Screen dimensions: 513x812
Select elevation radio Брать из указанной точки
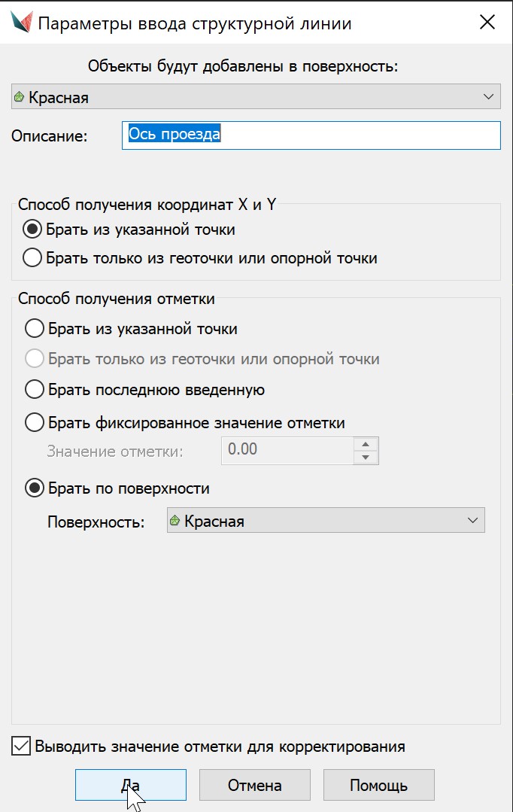35,329
